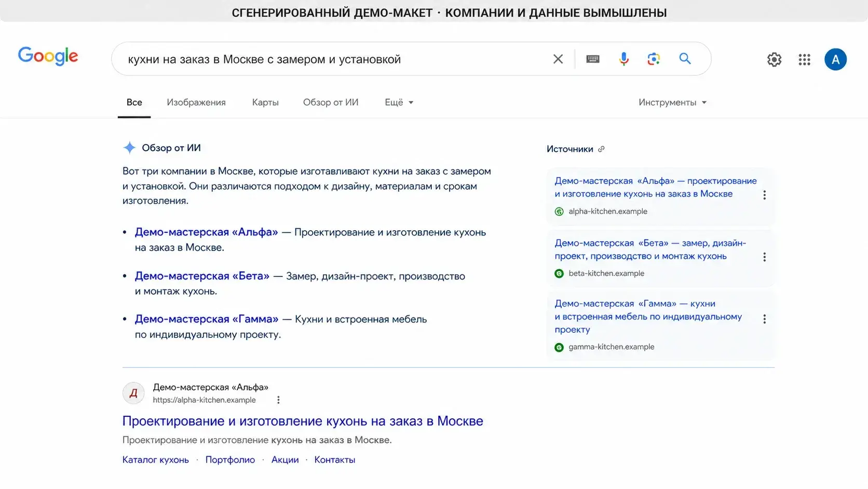Click link icon next to Источники
Screen dimensions: 868x489
(601, 149)
